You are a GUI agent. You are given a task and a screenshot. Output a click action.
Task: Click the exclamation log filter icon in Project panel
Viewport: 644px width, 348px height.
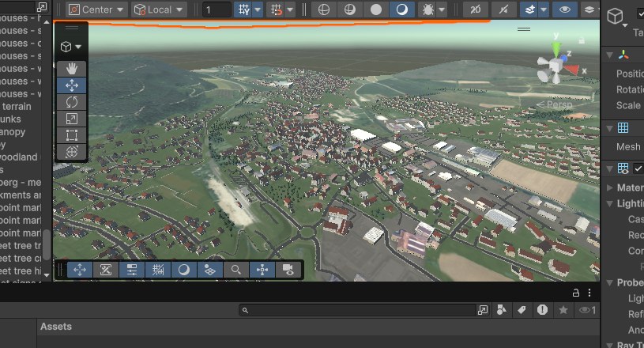[x=543, y=310]
